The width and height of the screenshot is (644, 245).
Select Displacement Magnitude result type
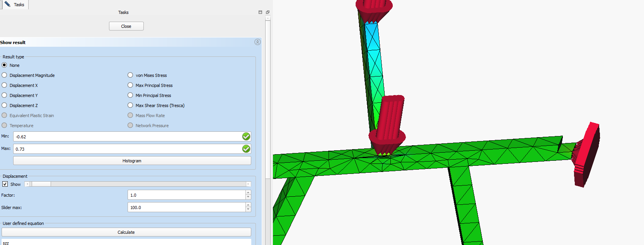[x=4, y=75]
